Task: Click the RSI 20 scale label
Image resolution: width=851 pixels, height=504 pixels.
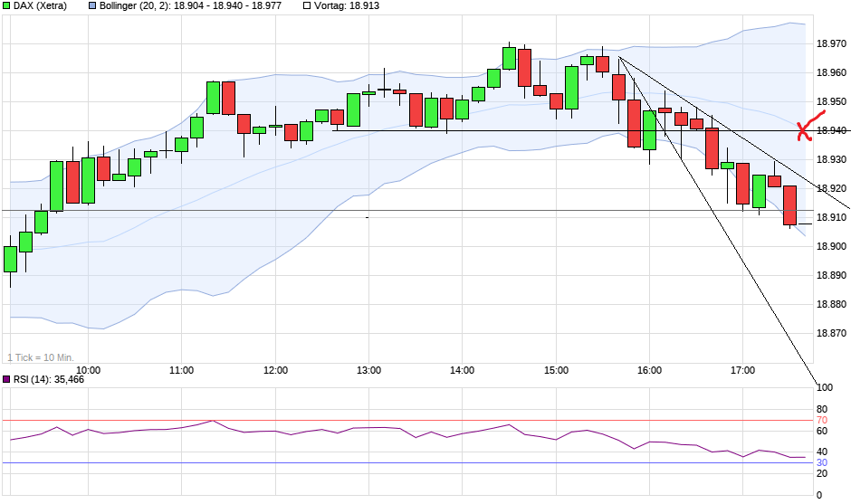Action: (x=822, y=473)
